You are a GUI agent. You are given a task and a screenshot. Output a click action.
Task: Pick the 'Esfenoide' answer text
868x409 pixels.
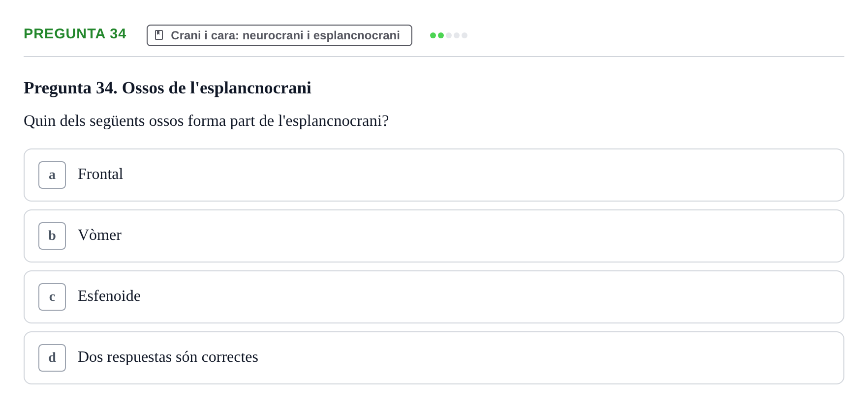[x=109, y=296]
